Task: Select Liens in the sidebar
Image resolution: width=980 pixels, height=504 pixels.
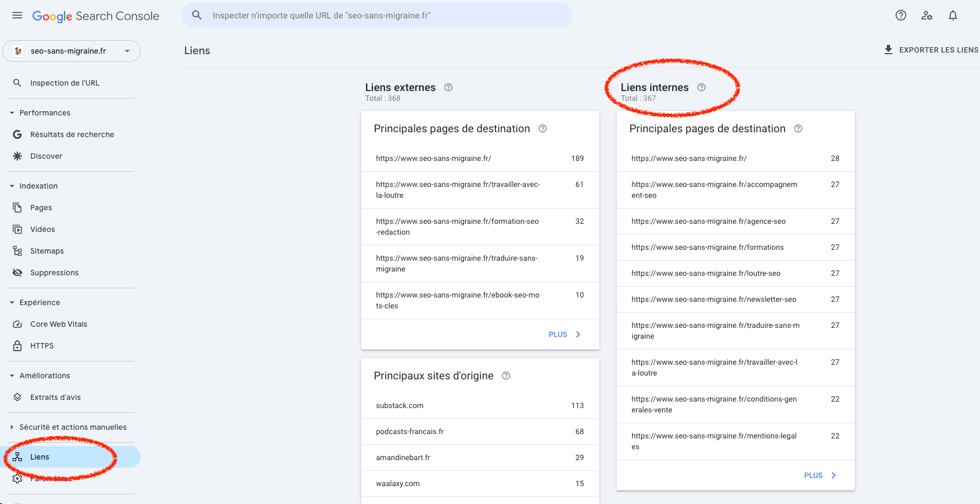Action: 70,457
